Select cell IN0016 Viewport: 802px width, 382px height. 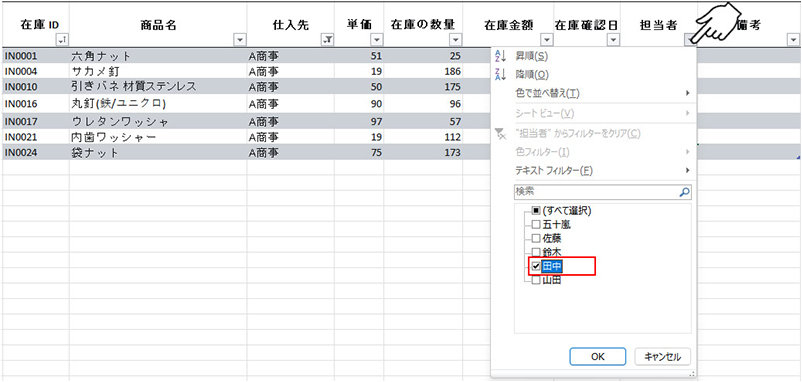(36, 103)
